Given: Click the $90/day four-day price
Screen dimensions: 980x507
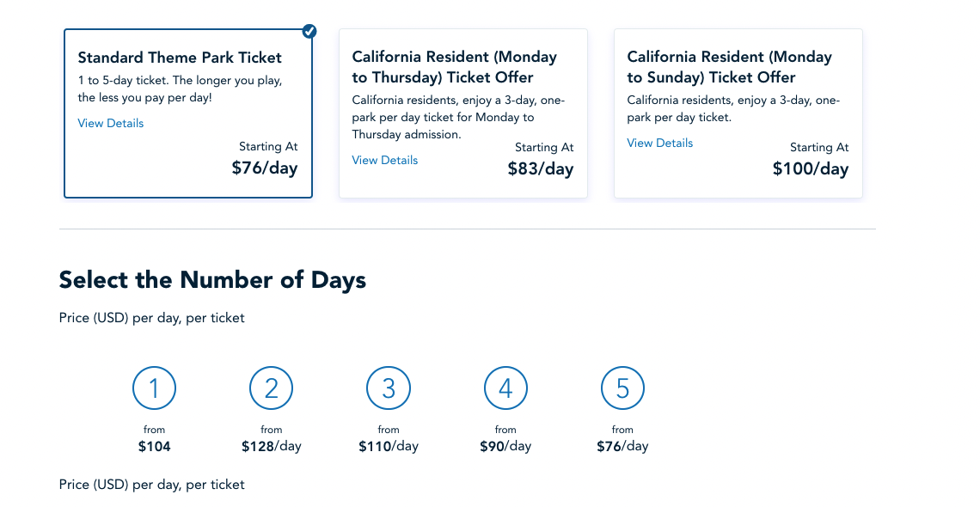Looking at the screenshot, I should point(505,446).
